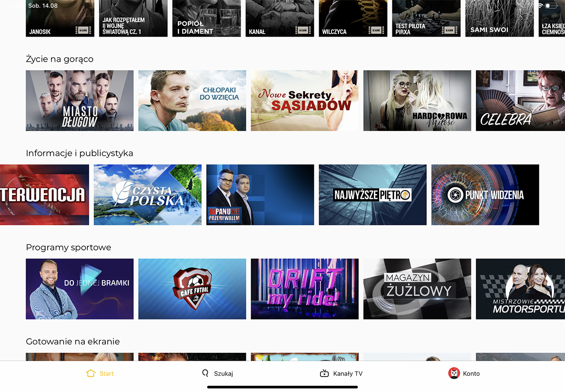Screen dimensions: 565x392
Task: Open the Szukaj tab label
Action: 223,373
